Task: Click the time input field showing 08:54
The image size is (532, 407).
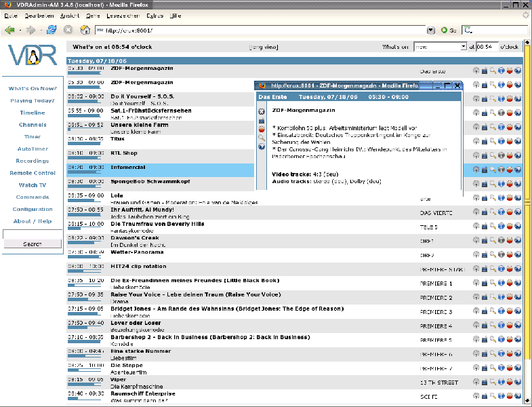Action: pos(486,47)
